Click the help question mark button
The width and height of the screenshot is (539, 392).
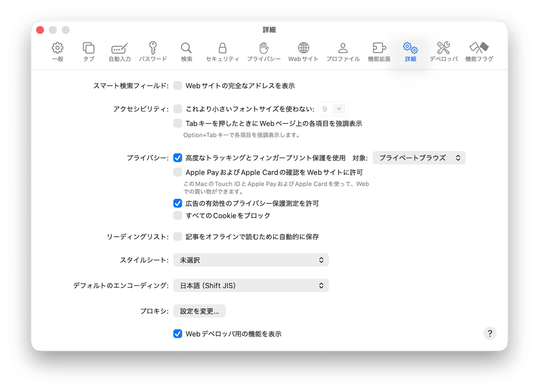pyautogui.click(x=490, y=333)
